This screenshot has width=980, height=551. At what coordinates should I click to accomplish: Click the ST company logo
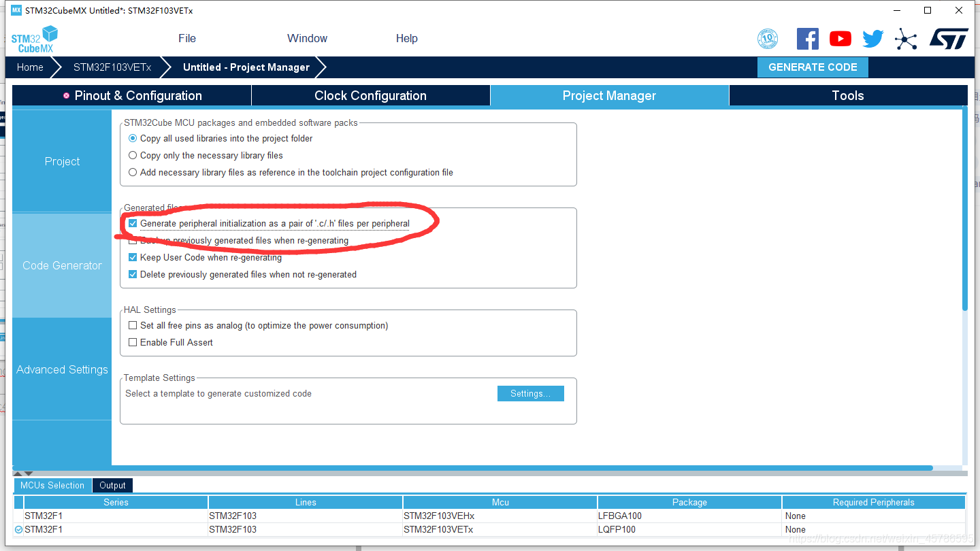coord(949,39)
